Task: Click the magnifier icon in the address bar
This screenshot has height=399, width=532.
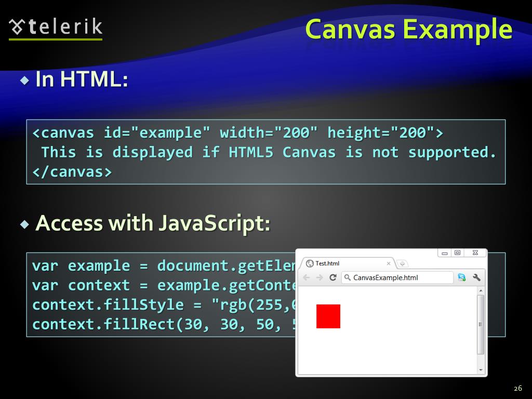Action: pyautogui.click(x=348, y=277)
